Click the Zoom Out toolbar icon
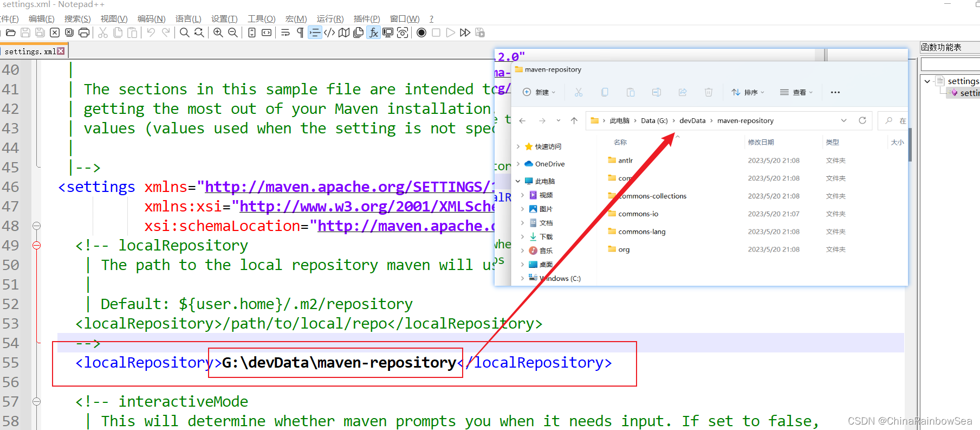The width and height of the screenshot is (980, 430). click(x=233, y=33)
